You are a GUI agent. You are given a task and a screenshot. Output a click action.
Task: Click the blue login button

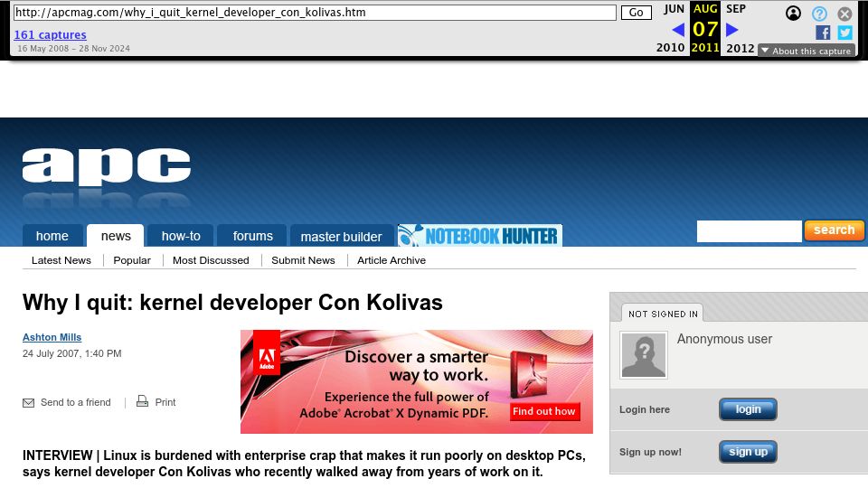[748, 409]
